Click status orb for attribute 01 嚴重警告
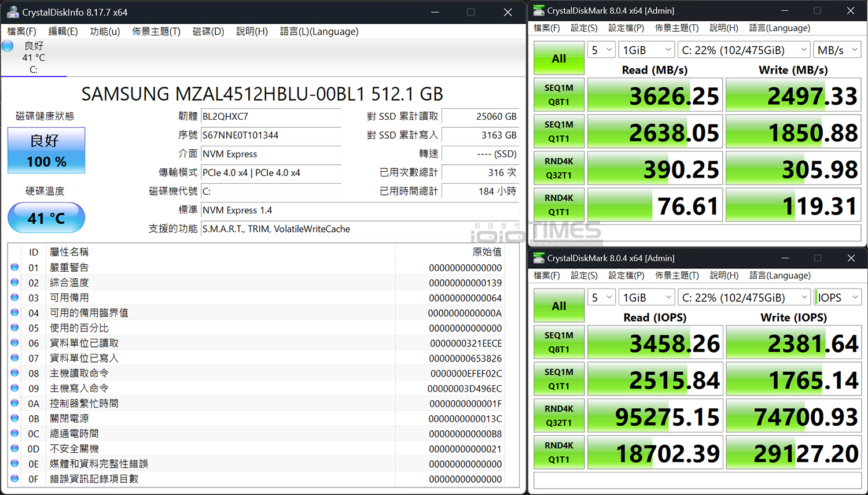Screen dimensions: 868x495 click(14, 267)
